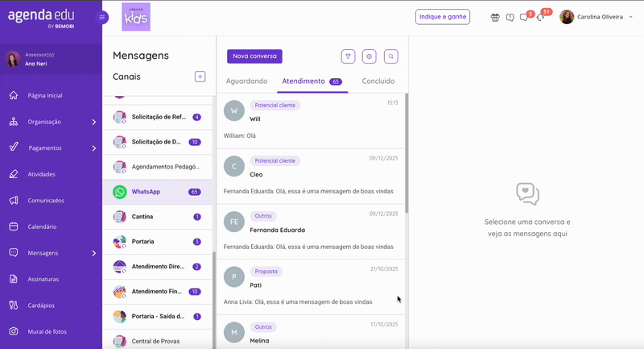Image resolution: width=644 pixels, height=349 pixels.
Task: Switch to the Concluído tab
Action: (378, 81)
